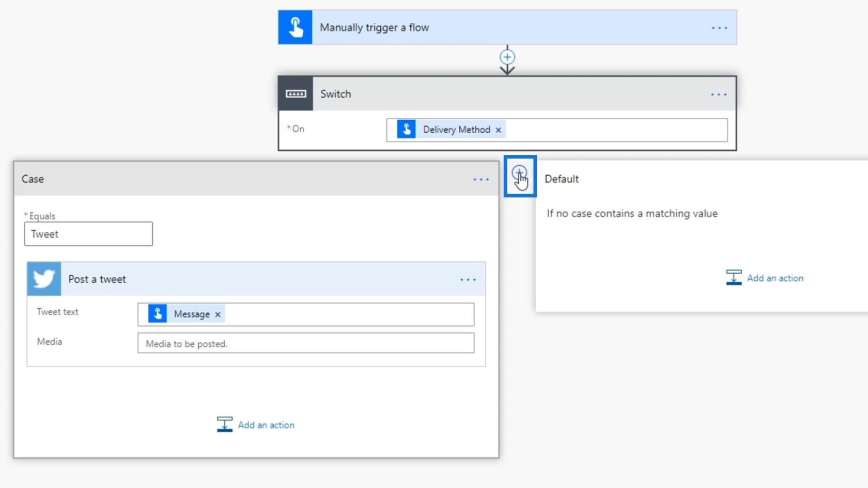Click the icon on Delivery Method token
The width and height of the screenshot is (868, 488).
pos(406,129)
